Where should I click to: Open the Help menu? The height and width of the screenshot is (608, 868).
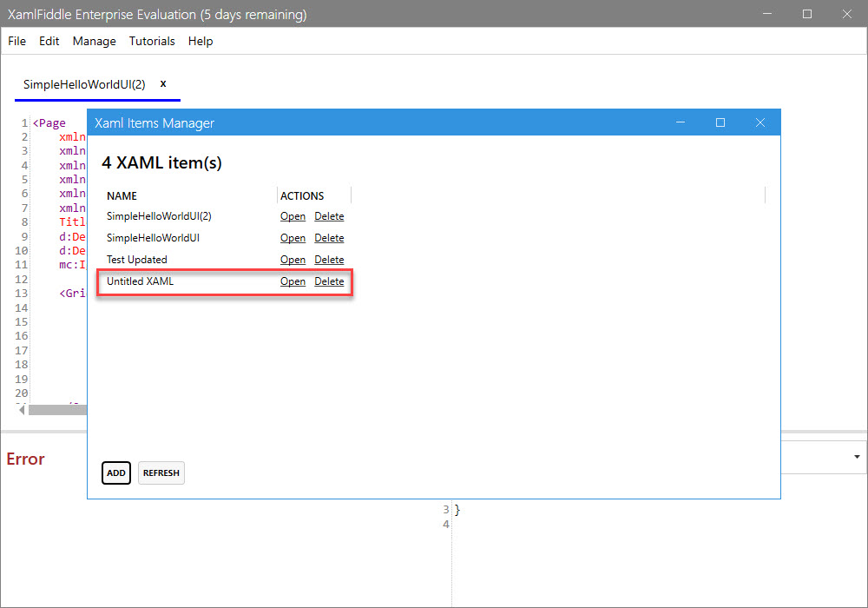tap(201, 41)
